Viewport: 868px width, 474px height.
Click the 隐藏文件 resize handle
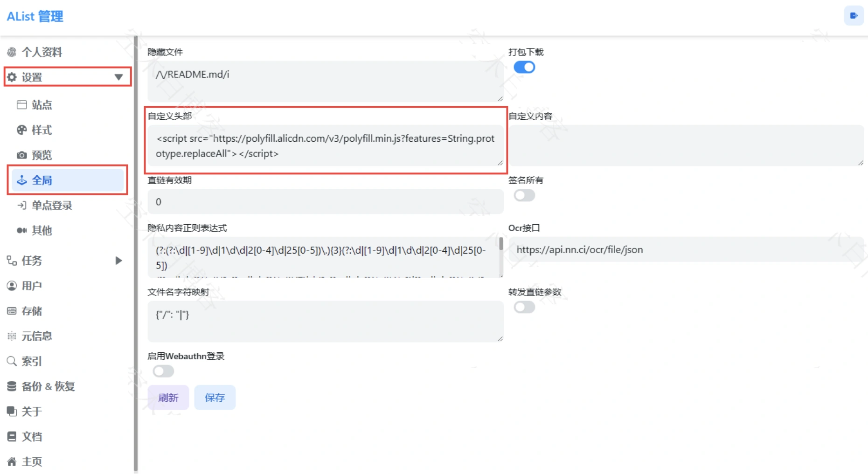[500, 98]
